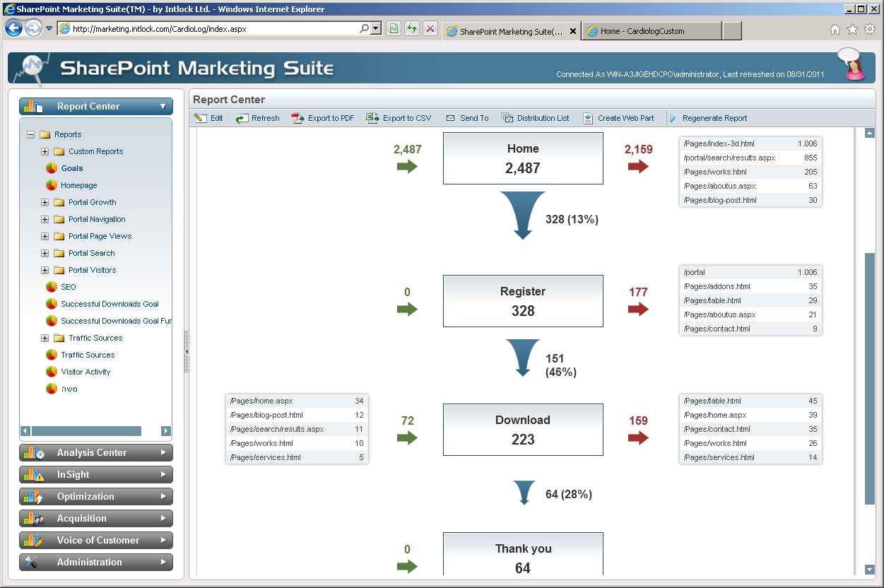Open the Acquisition panel
This screenshot has height=588, width=884.
tap(96, 519)
